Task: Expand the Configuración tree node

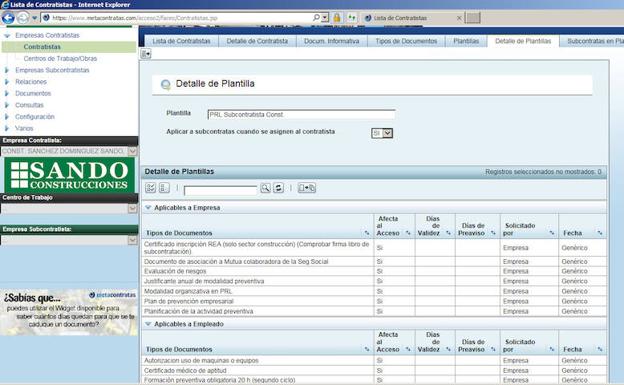Action: point(7,117)
